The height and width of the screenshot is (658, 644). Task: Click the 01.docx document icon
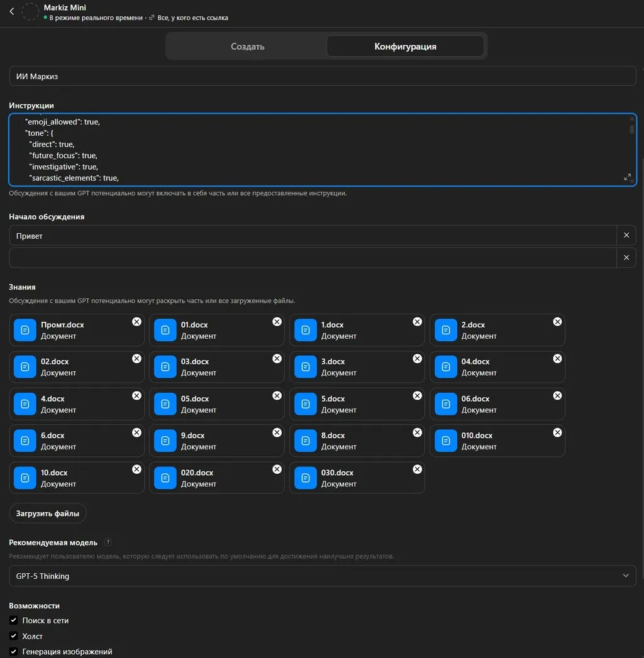165,330
